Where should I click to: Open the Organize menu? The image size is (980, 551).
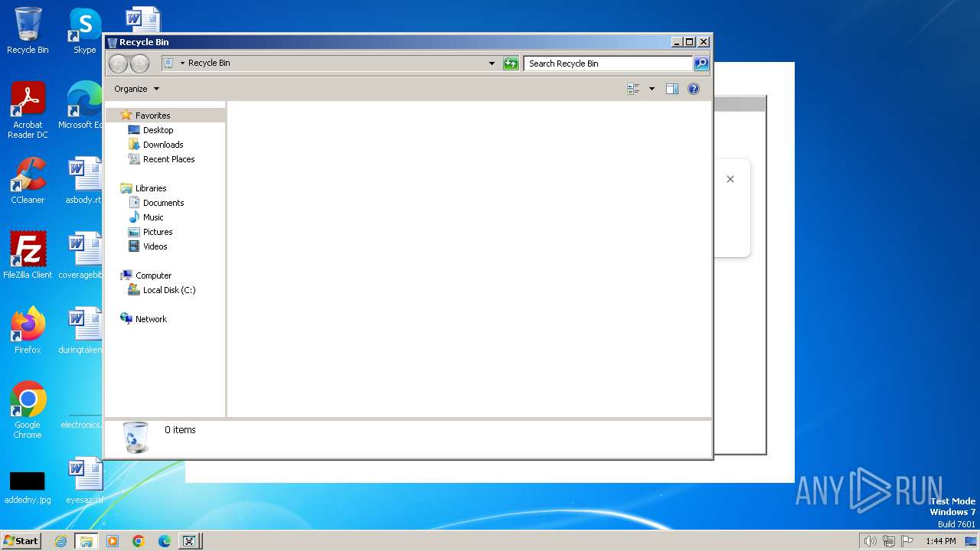pos(137,89)
